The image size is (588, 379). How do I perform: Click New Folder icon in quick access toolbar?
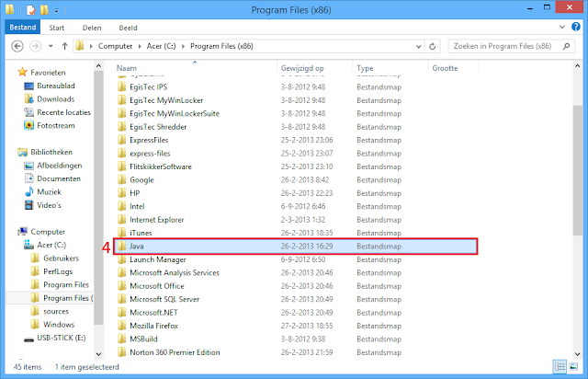44,10
